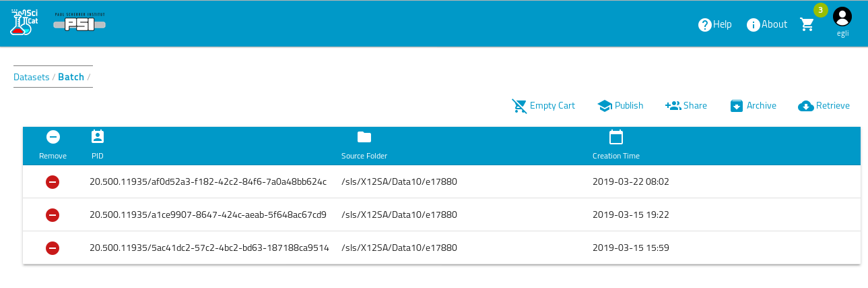Remove dataset created 2019-03-15 15:59
The image size is (868, 288).
53,248
